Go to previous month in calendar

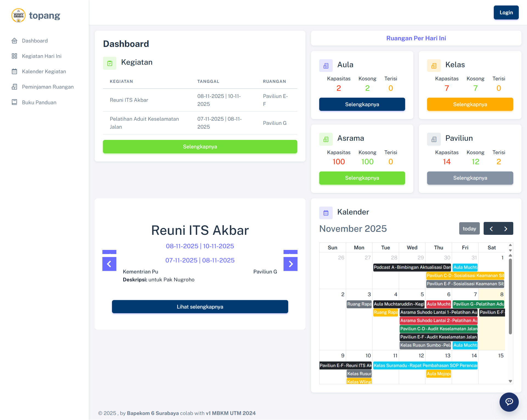[x=491, y=229]
